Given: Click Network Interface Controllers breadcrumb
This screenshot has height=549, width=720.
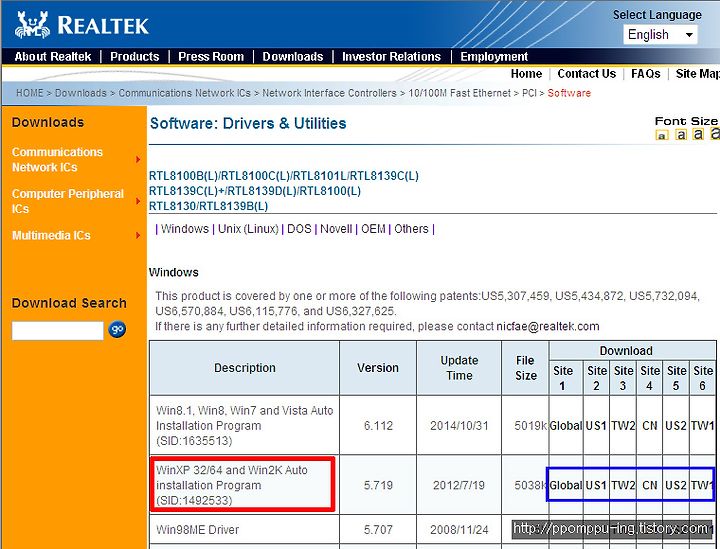Looking at the screenshot, I should point(329,93).
